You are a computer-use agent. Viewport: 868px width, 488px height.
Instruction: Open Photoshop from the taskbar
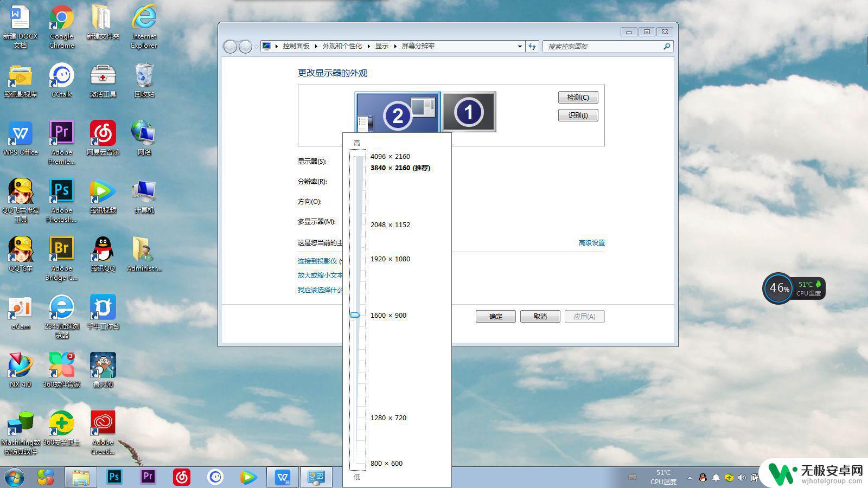tap(114, 477)
